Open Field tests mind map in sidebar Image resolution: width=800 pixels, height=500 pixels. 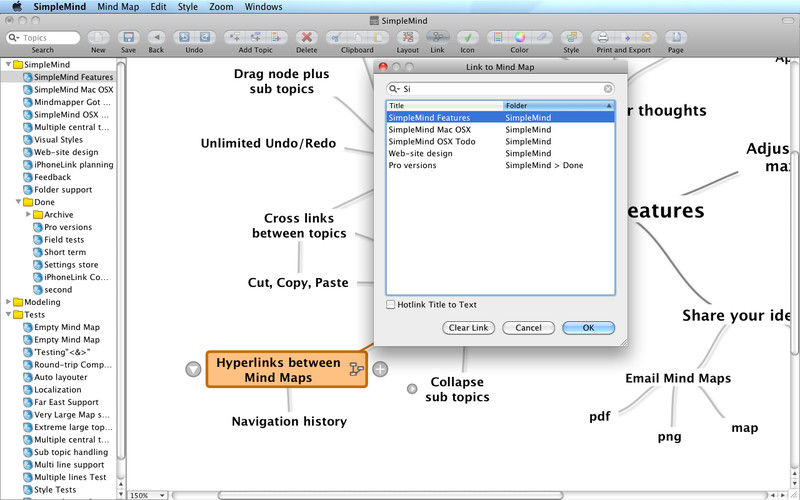pos(64,239)
